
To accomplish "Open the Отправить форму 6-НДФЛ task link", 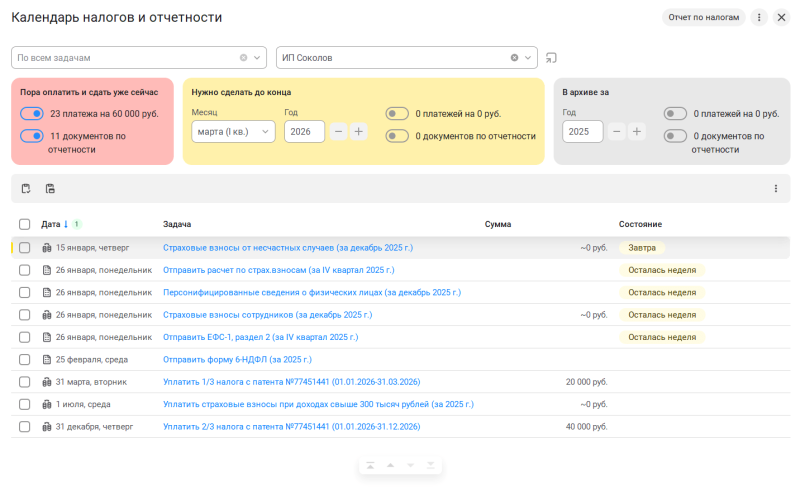I will click(x=237, y=359).
